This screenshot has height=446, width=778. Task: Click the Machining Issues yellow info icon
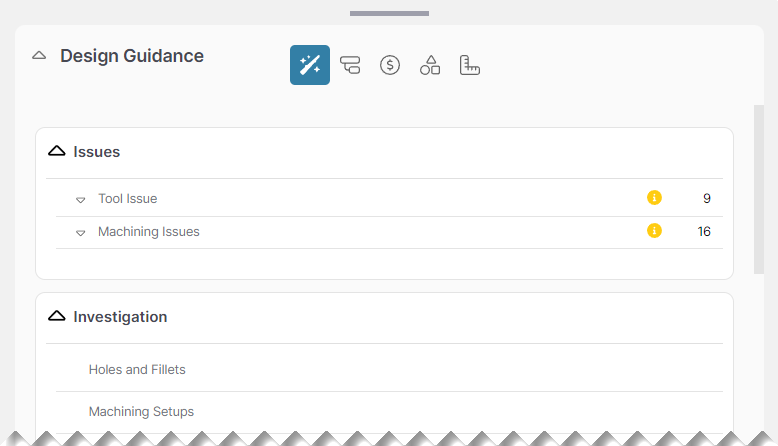point(654,231)
